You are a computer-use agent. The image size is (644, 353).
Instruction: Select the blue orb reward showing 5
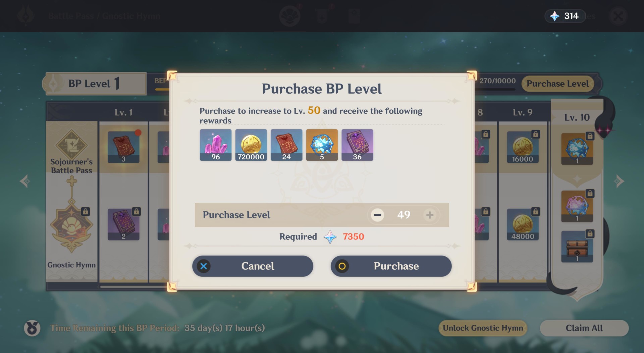pyautogui.click(x=322, y=145)
